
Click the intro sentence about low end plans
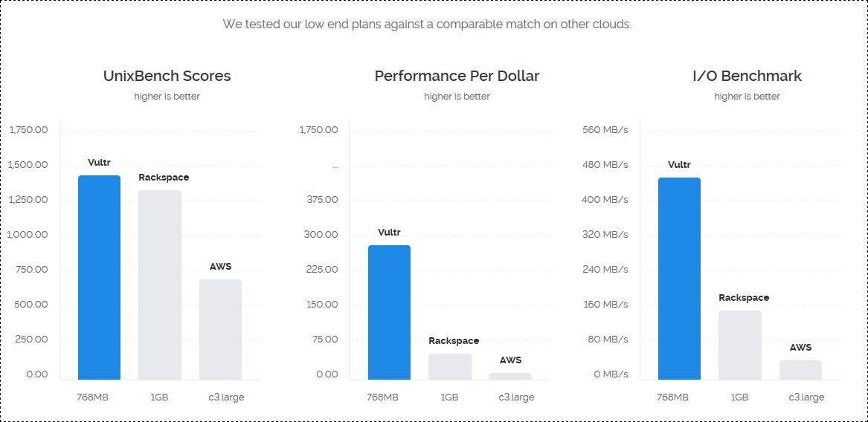coord(427,25)
